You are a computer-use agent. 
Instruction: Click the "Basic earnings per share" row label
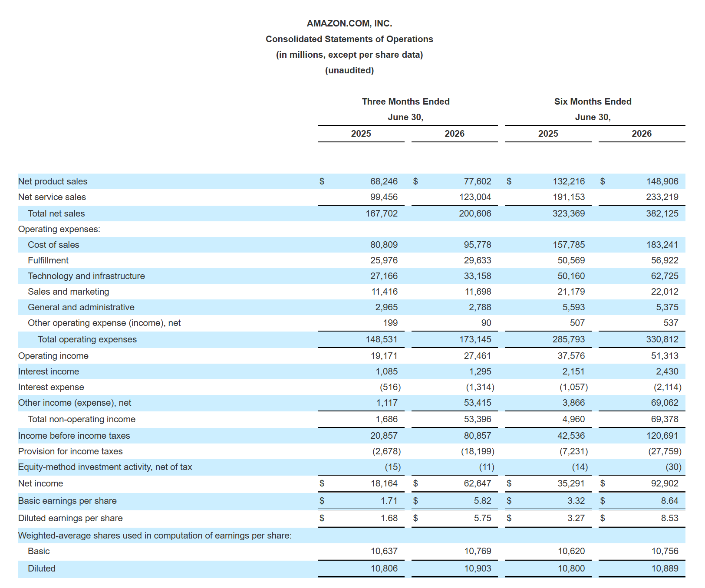tap(67, 501)
